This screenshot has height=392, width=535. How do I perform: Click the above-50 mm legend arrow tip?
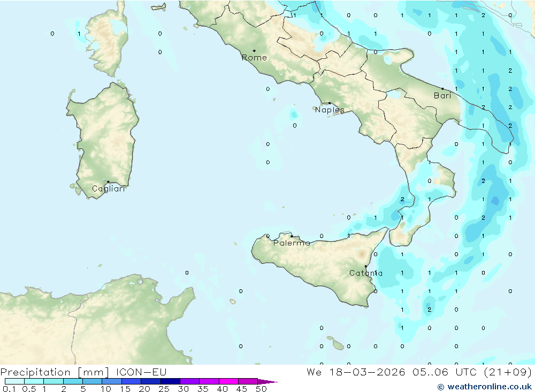(268, 382)
